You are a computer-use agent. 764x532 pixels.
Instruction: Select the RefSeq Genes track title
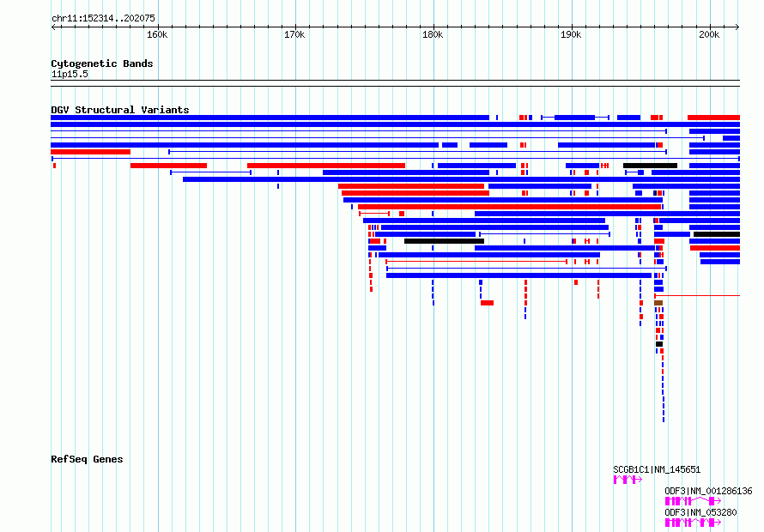coord(87,459)
